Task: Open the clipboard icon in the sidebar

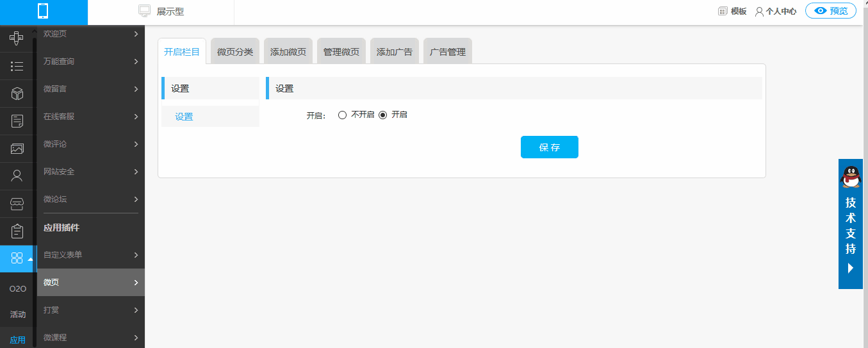Action: 17,231
